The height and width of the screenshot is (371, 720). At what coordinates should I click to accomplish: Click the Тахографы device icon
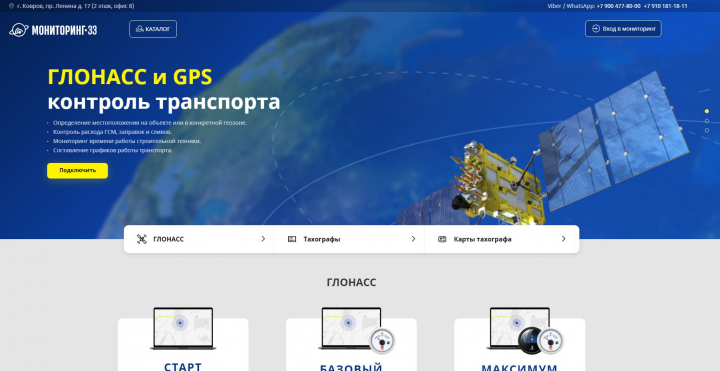tap(292, 239)
